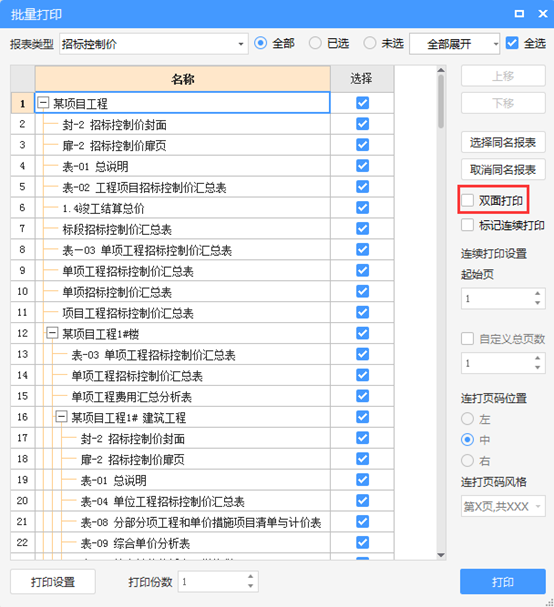Click the blue 打印 button

pos(503,581)
